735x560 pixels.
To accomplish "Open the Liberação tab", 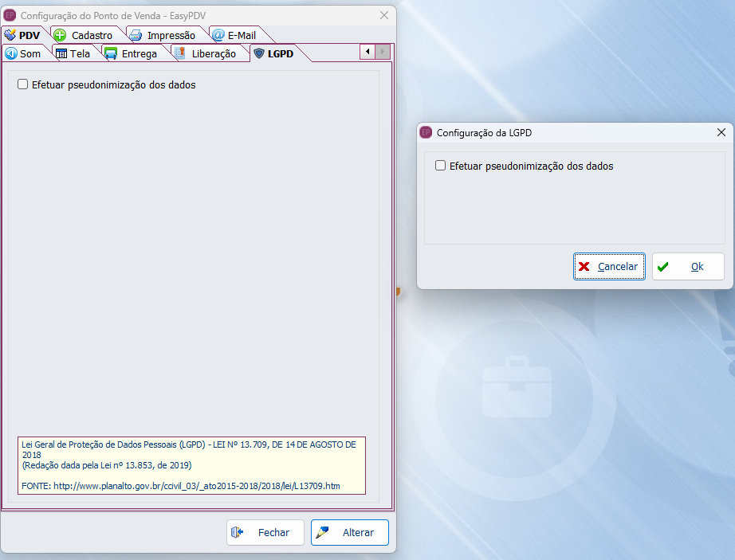I will 206,53.
